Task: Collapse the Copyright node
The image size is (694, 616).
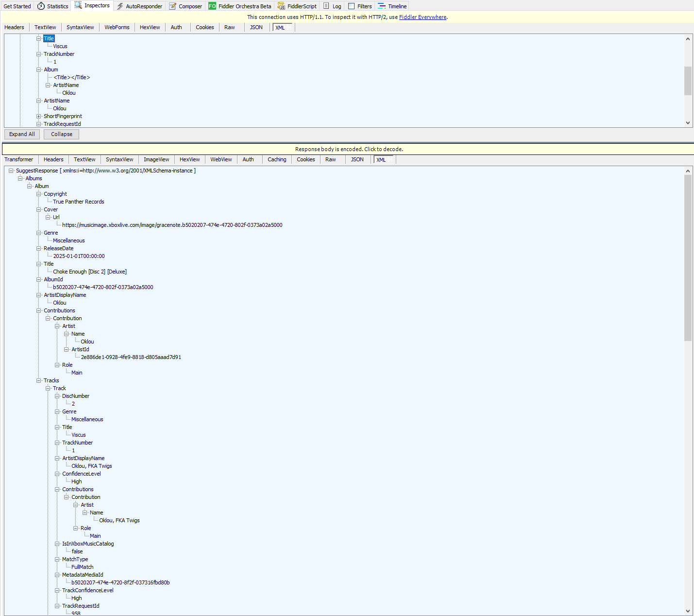Action: 39,194
